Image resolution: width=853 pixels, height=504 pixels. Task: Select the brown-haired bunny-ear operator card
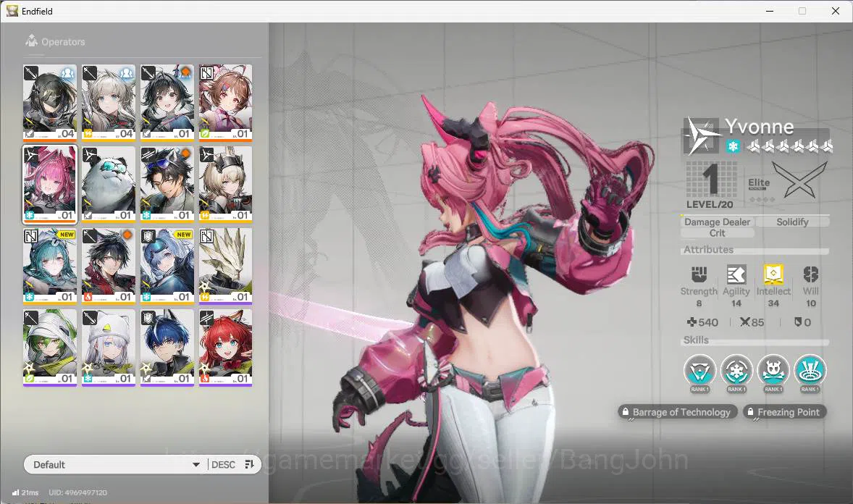pyautogui.click(x=225, y=103)
